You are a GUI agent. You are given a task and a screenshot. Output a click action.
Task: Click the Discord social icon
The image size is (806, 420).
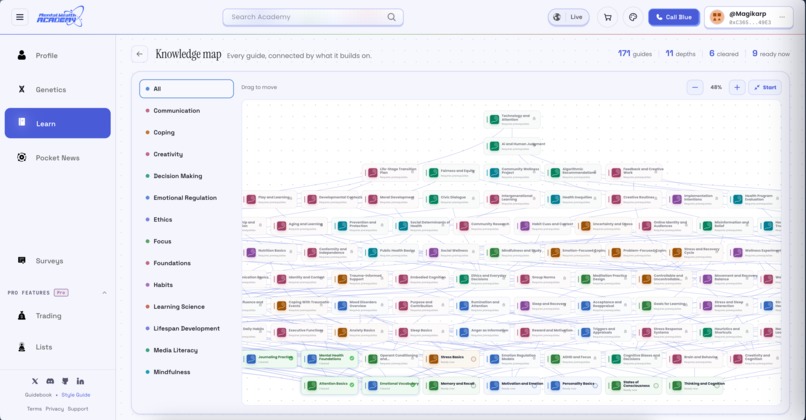pos(50,381)
